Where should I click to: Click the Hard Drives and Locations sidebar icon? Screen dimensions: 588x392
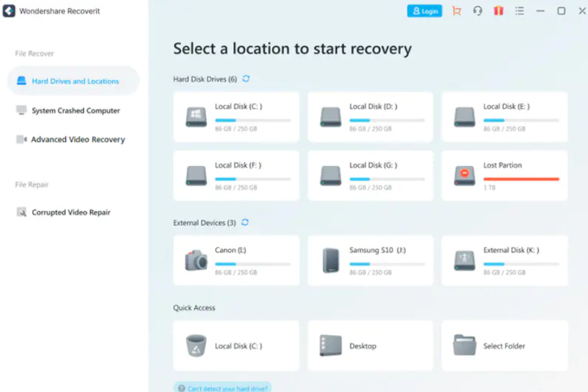point(22,80)
